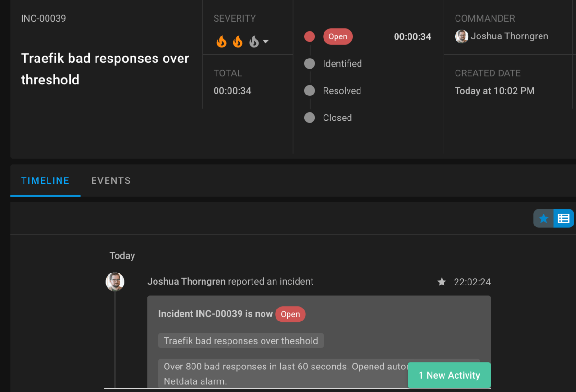Click the red Open status badge
Screen dimensions: 576x392
point(337,37)
